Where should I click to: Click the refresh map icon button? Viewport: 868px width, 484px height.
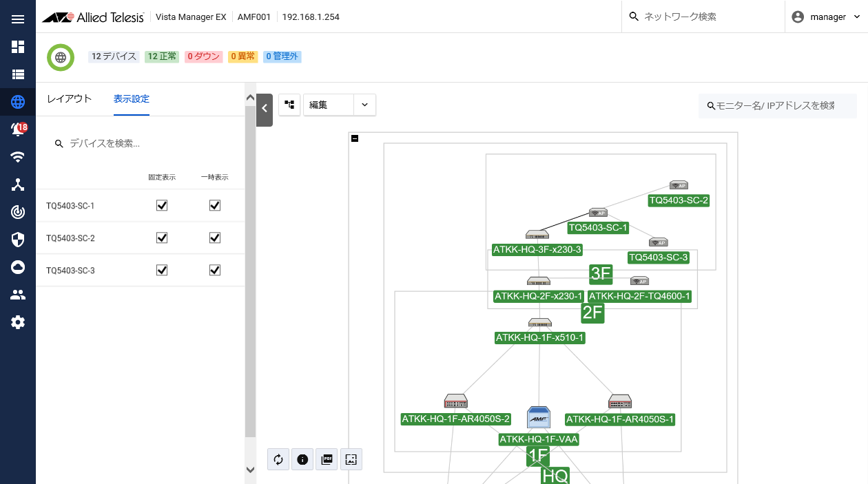pos(278,459)
